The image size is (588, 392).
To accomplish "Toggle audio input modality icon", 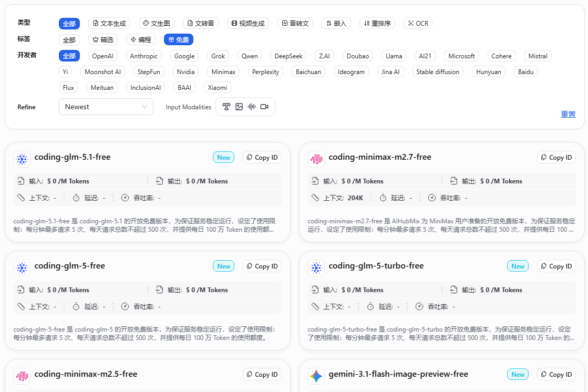I will coord(252,107).
